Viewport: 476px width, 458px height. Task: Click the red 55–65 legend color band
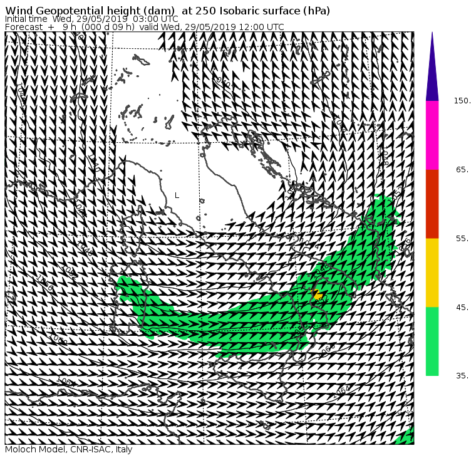(432, 204)
